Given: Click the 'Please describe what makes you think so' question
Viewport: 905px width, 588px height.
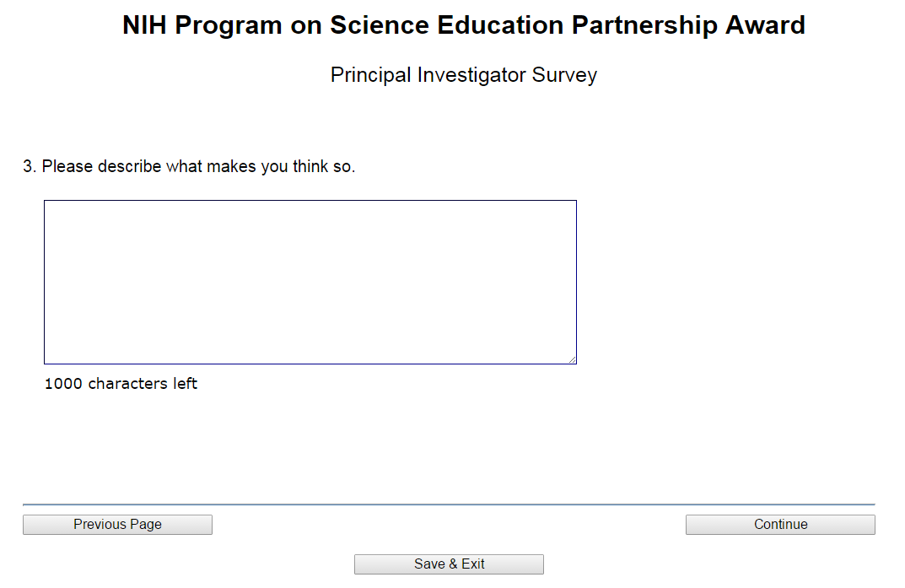Looking at the screenshot, I should coord(198,167).
